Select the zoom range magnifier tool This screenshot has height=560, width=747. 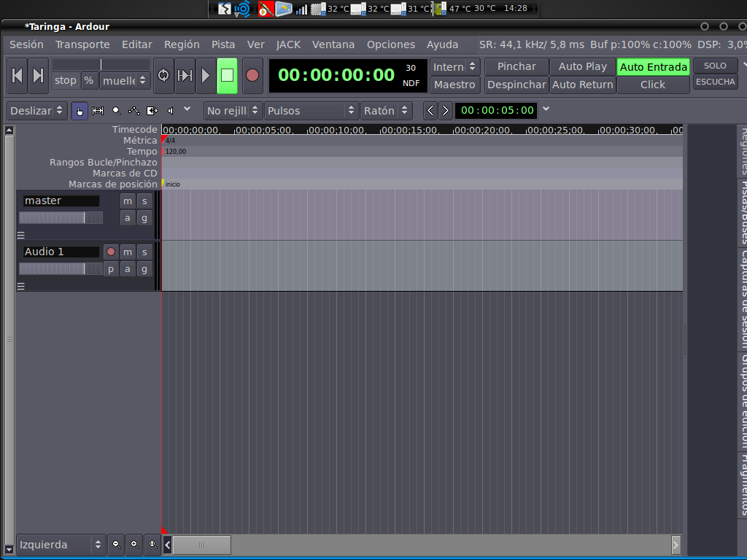(x=116, y=111)
